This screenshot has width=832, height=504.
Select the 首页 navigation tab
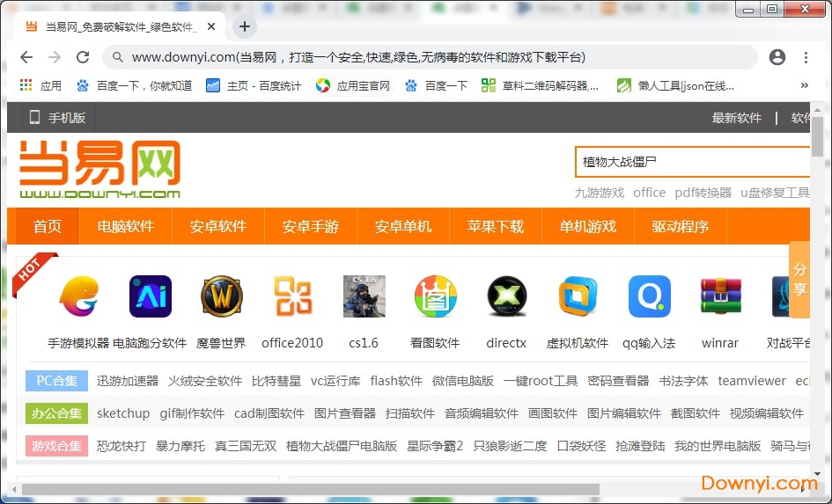(x=48, y=227)
